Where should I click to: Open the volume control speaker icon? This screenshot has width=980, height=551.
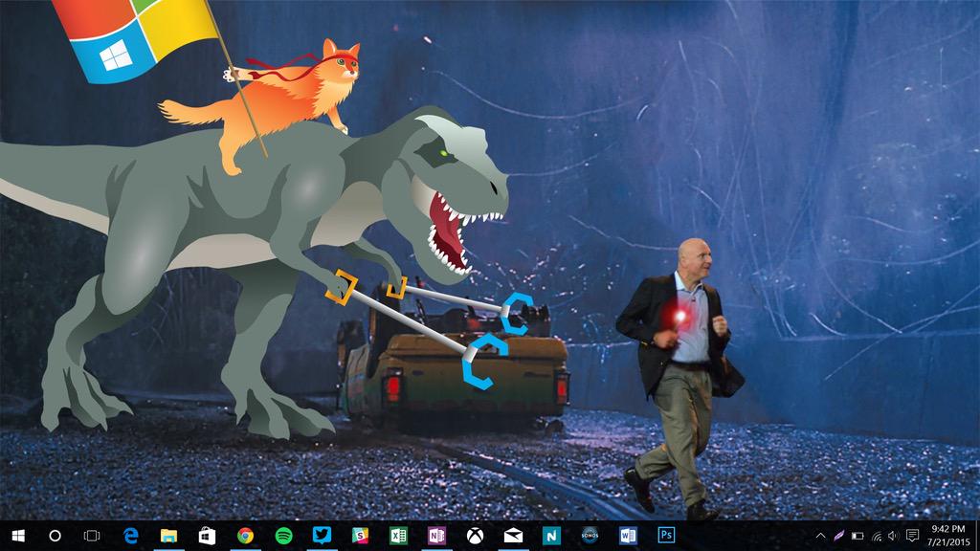893,536
